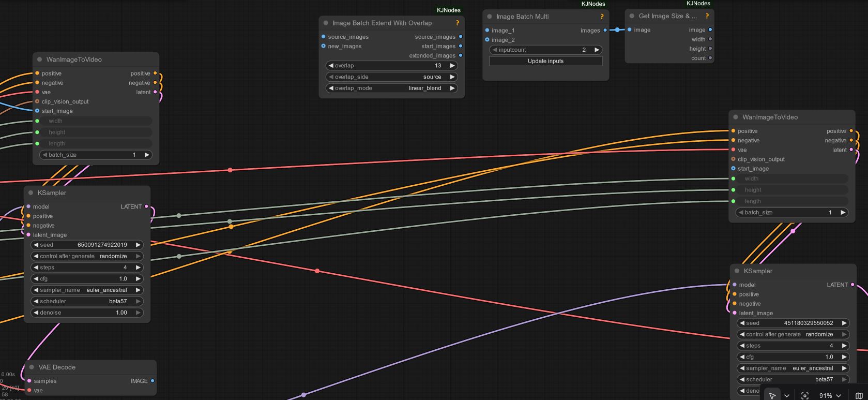Collapse the Image Batch Multi node dot
The height and width of the screenshot is (400, 868).
[490, 17]
